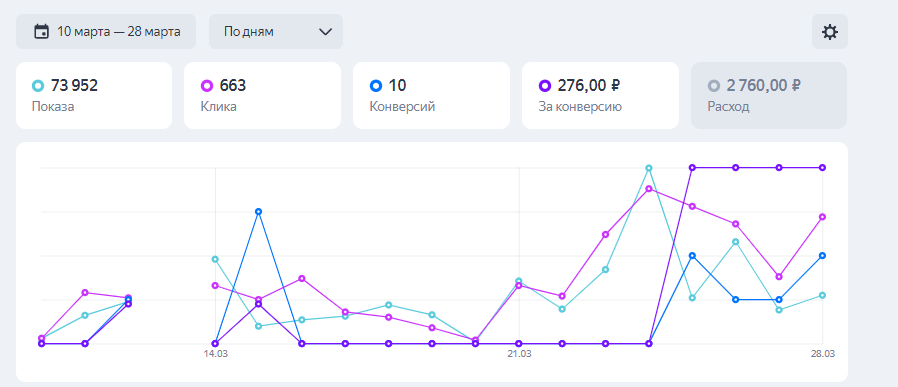The image size is (898, 387).
Task: Open date range 10 марта — 28 марта
Action: click(106, 31)
